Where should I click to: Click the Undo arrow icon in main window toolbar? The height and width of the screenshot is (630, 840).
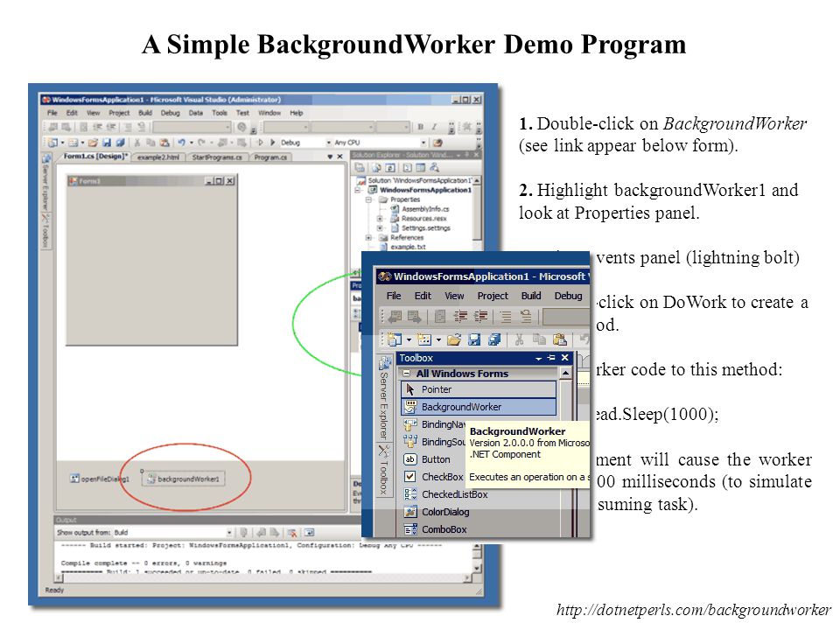pos(182,143)
